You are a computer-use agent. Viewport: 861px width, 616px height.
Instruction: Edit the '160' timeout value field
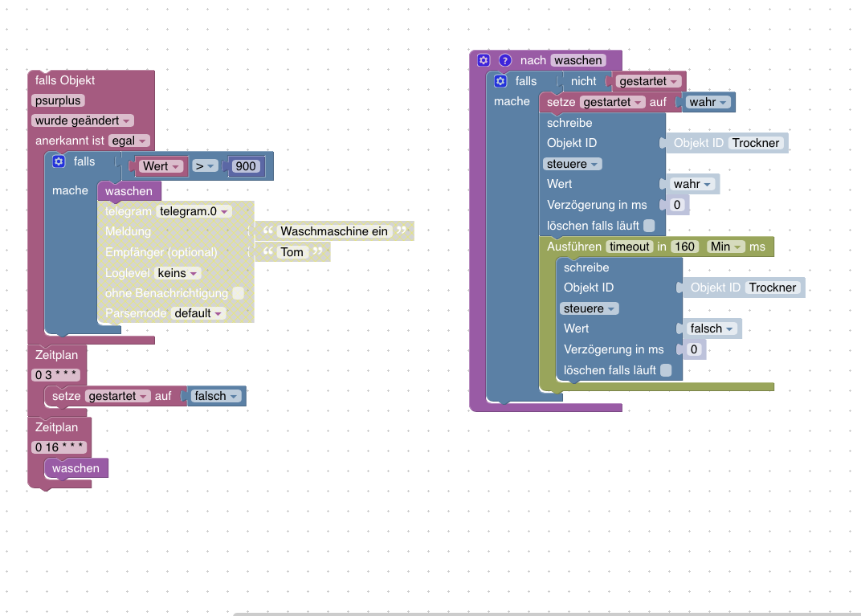[685, 247]
